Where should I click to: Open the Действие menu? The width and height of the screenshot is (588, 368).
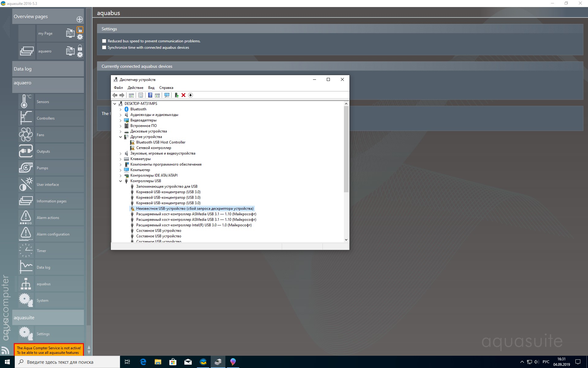(x=135, y=88)
